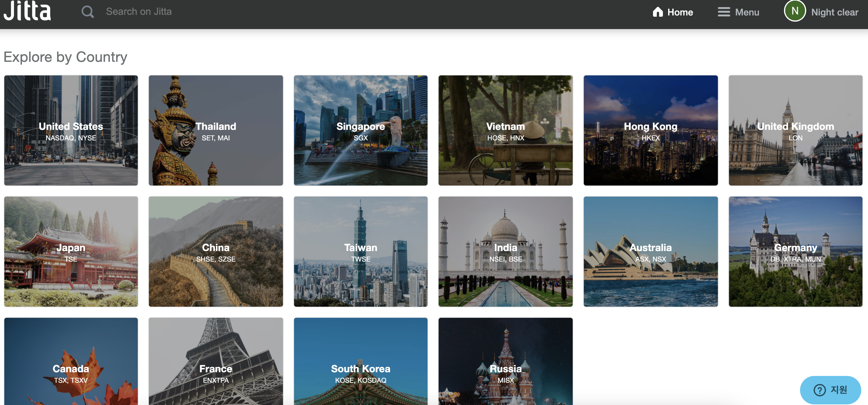The image size is (868, 405).
Task: Open the Night clear account name
Action: point(834,12)
